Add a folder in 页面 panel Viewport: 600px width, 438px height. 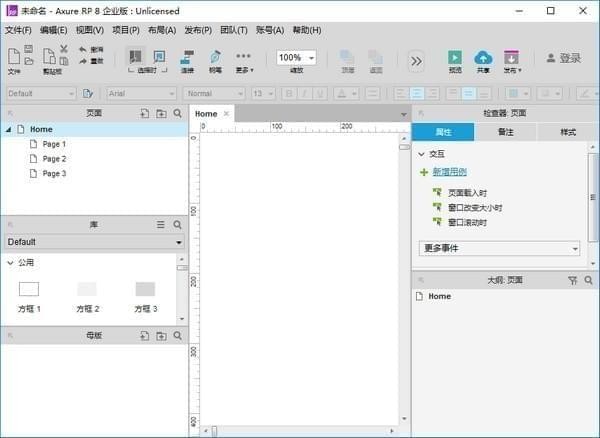[161, 114]
